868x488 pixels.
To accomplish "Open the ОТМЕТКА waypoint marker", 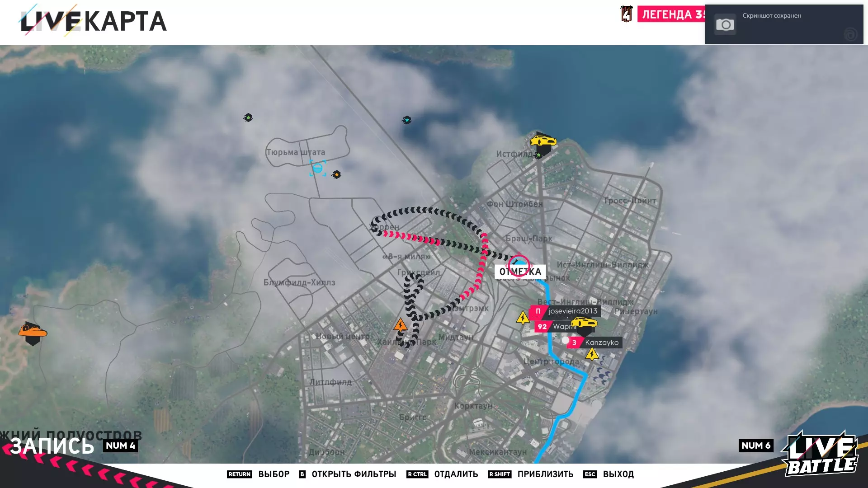I will 520,271.
